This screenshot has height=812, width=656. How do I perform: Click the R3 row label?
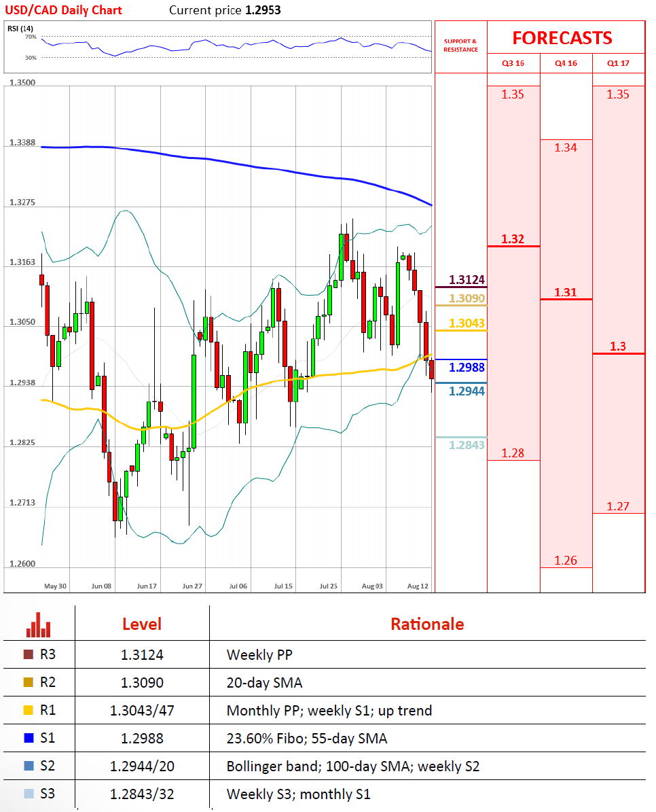click(x=48, y=654)
